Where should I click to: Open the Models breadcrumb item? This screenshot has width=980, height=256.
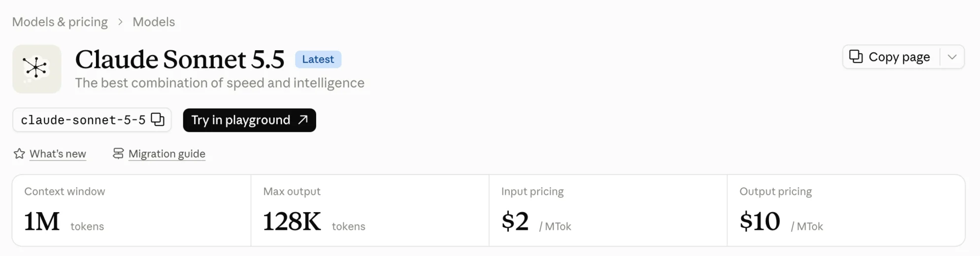[154, 22]
